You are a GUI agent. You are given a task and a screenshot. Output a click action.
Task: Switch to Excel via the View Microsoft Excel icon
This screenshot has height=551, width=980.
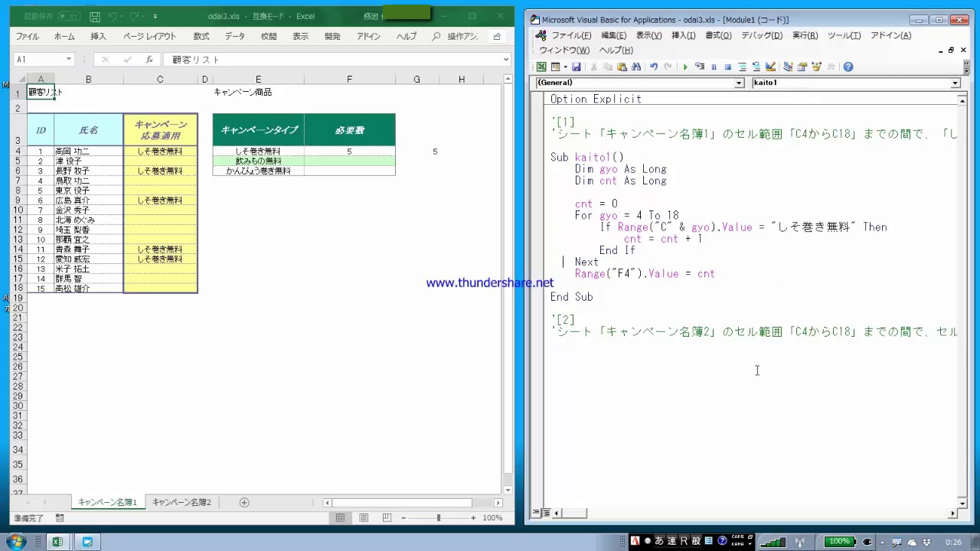(x=541, y=67)
